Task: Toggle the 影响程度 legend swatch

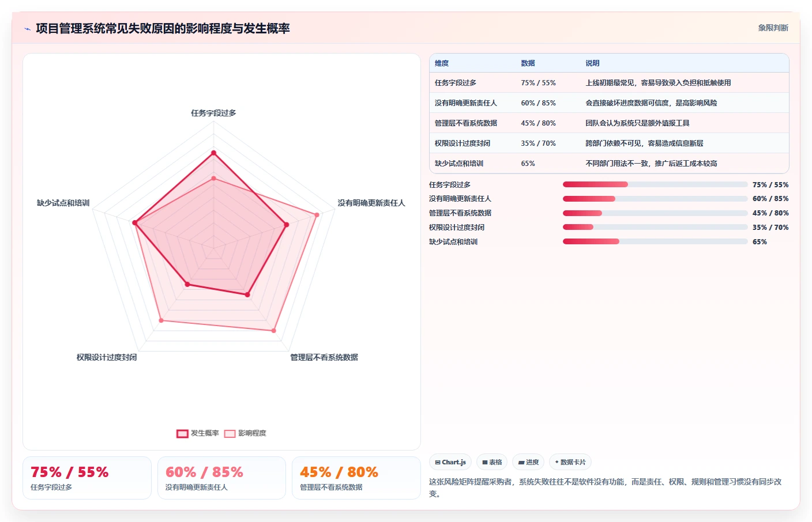Action: (230, 433)
